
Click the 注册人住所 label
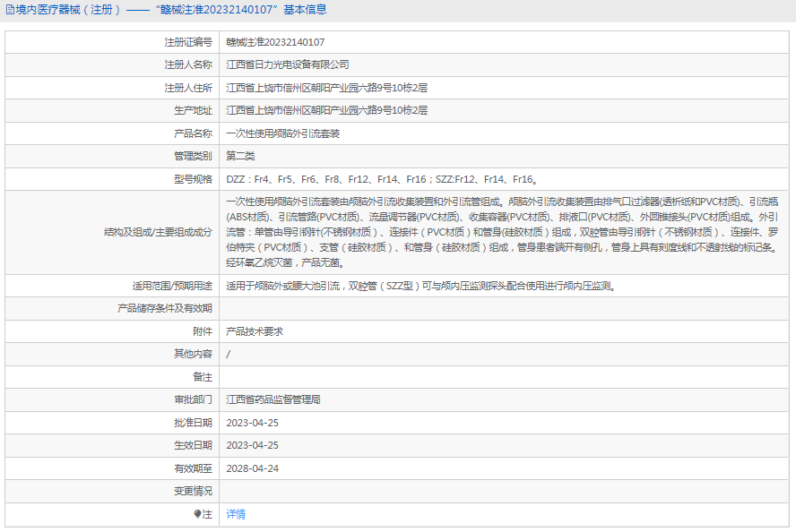(188, 88)
